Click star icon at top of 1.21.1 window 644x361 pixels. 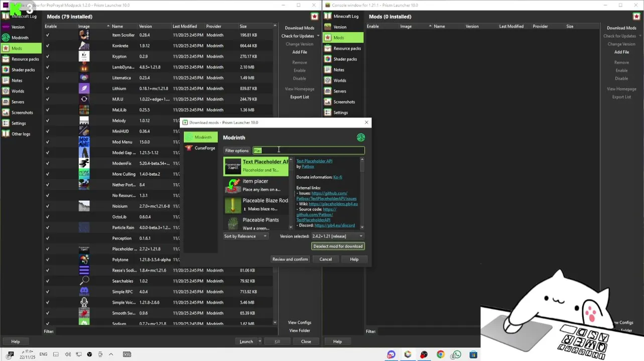coord(636,17)
